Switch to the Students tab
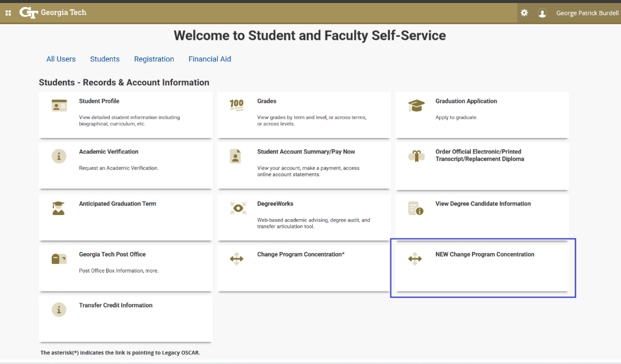 pos(105,59)
